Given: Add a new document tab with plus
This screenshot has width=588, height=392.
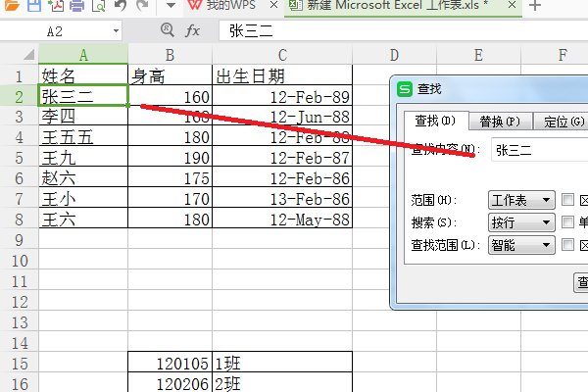Looking at the screenshot, I should point(535,5).
